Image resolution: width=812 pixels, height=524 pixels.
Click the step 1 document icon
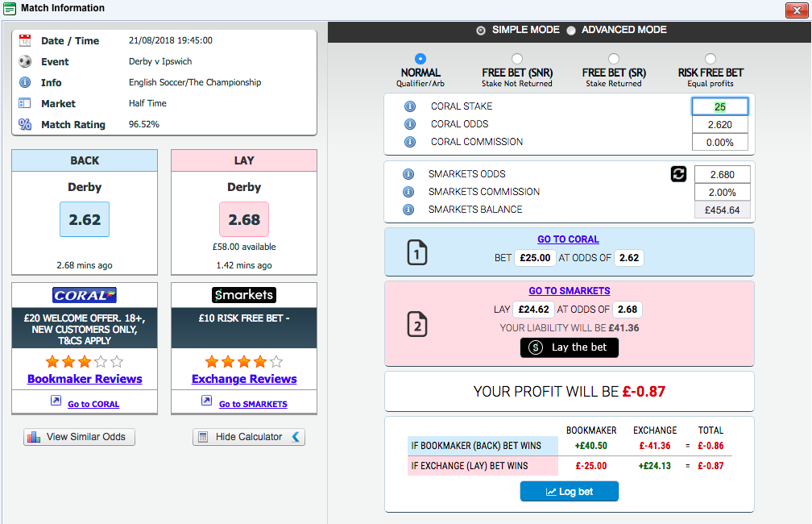tap(417, 253)
